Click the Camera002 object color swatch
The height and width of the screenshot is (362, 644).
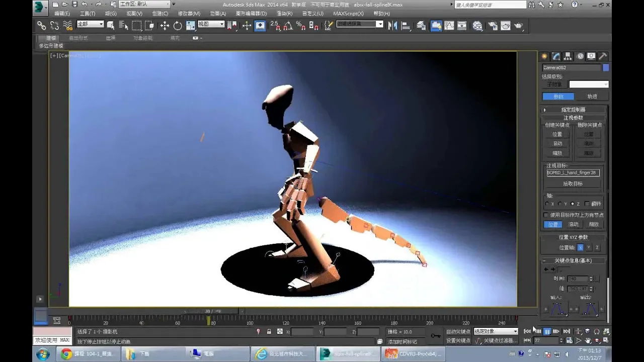click(606, 67)
